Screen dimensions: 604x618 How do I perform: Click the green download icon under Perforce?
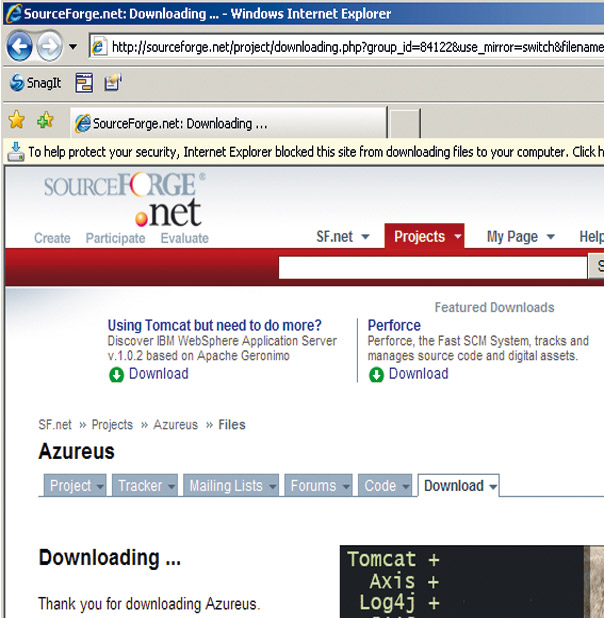(x=377, y=375)
